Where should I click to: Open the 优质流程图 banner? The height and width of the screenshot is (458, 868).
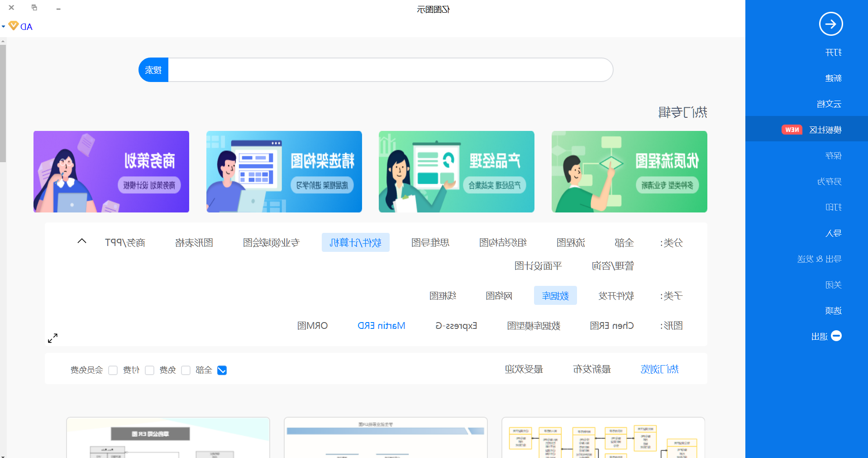click(630, 172)
